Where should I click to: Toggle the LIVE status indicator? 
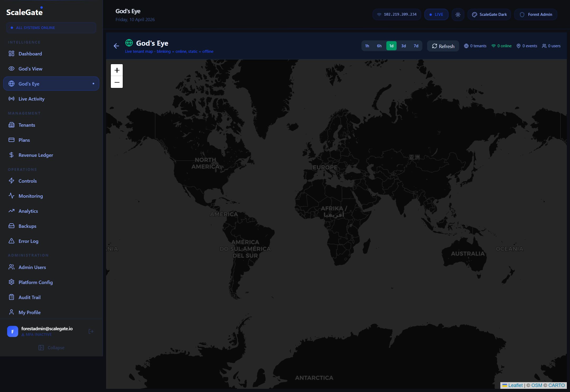(x=436, y=15)
